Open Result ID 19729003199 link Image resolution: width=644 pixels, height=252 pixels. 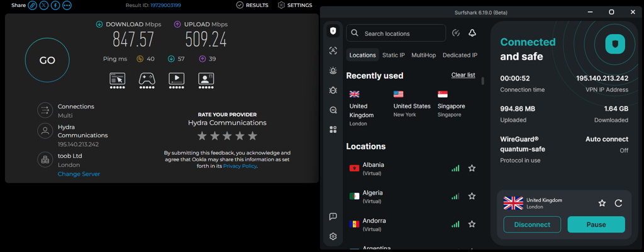pos(165,5)
